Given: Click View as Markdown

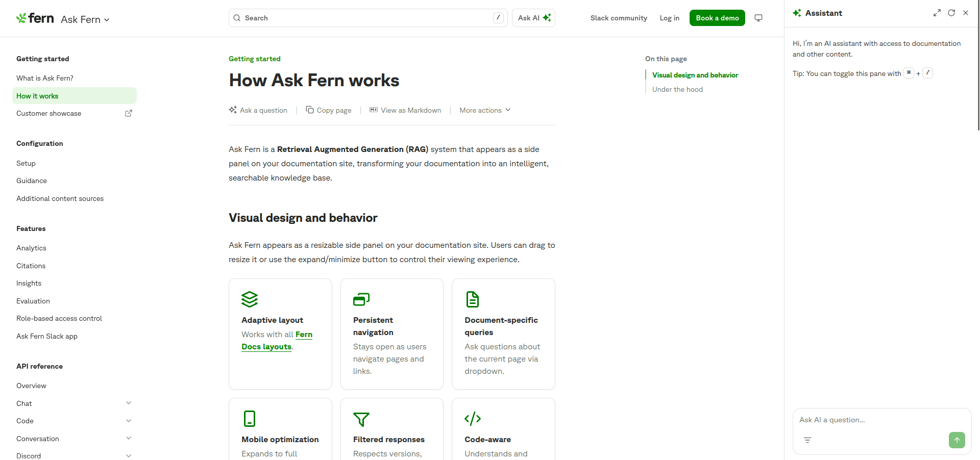Looking at the screenshot, I should (x=405, y=110).
